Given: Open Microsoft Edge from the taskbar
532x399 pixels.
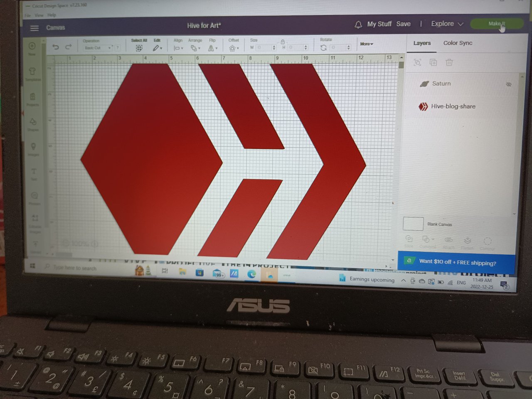Looking at the screenshot, I should click(251, 274).
